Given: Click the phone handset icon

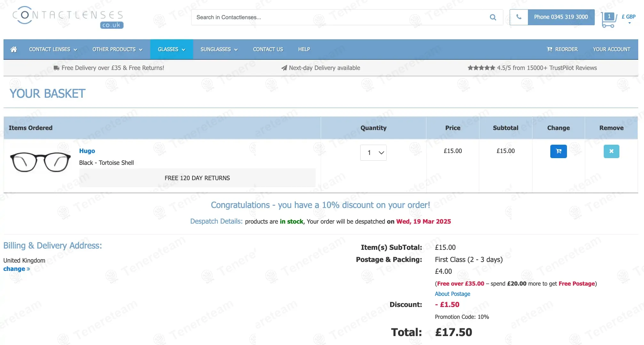Looking at the screenshot, I should (x=519, y=17).
